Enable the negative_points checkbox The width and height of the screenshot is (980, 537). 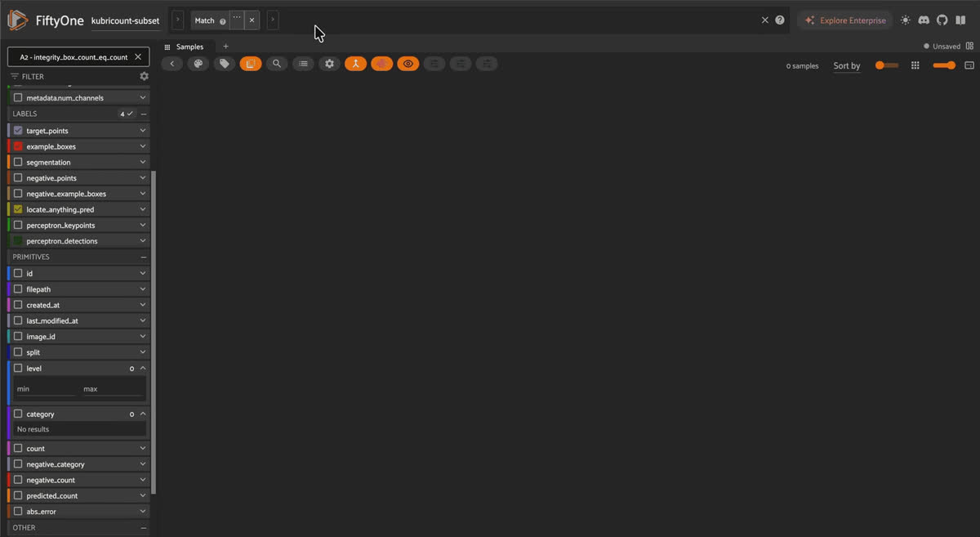click(x=18, y=178)
